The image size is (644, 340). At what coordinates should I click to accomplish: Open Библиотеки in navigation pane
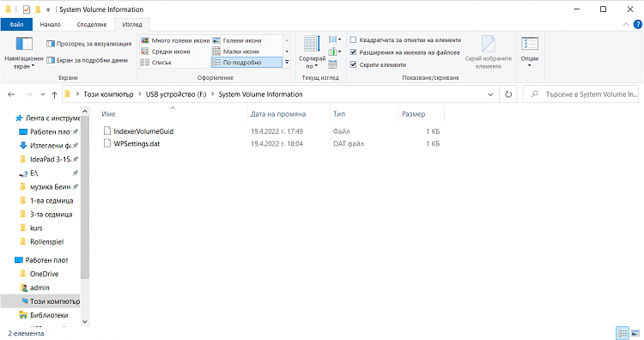(x=44, y=315)
